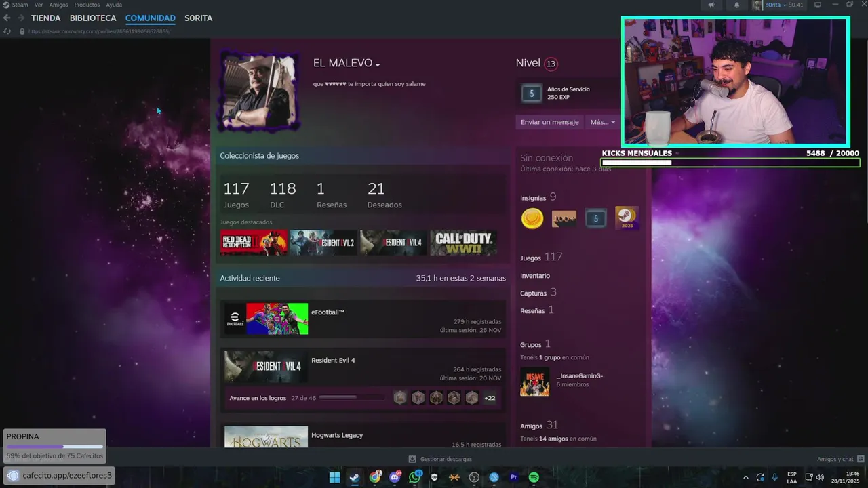The height and width of the screenshot is (488, 868).
Task: Switch to the SORITA tab
Action: tap(199, 18)
